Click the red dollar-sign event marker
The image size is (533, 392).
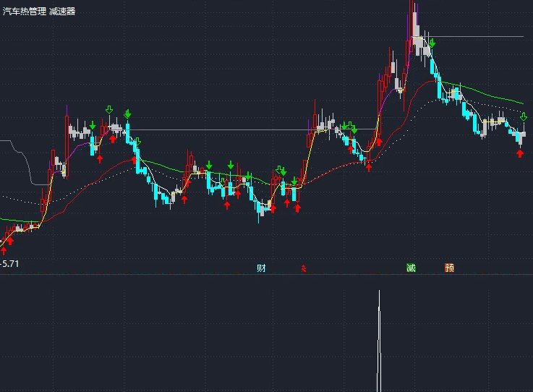click(x=304, y=268)
